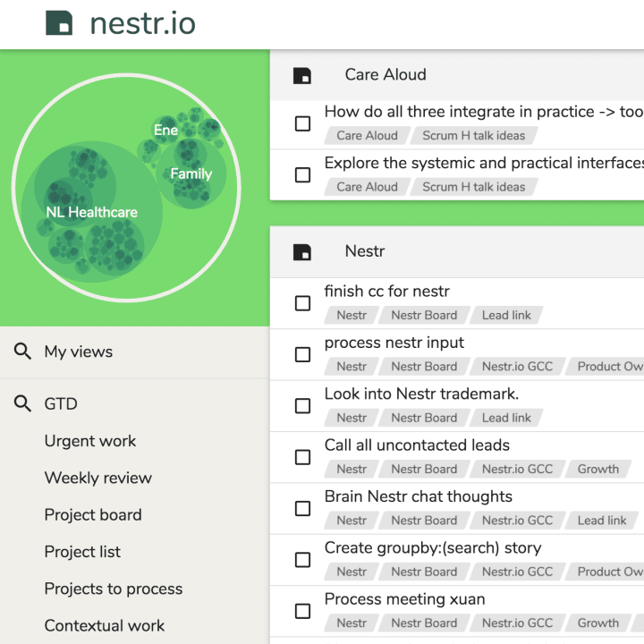The height and width of the screenshot is (644, 644).
Task: Click Nestr tag under 'Brain Nestr chat thoughts'
Action: coord(352,521)
